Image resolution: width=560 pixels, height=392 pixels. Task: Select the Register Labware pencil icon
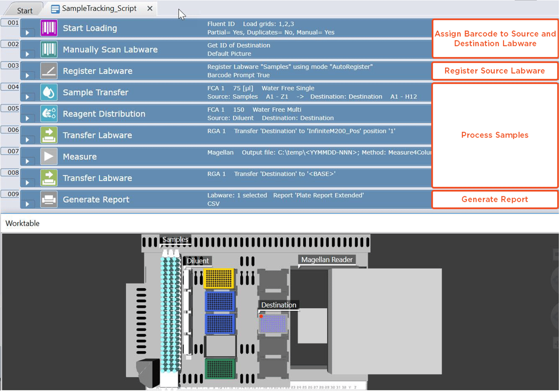click(x=49, y=71)
